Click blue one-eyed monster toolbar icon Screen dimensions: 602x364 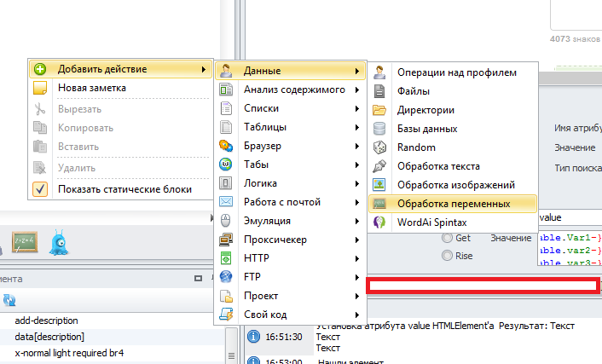click(59, 243)
